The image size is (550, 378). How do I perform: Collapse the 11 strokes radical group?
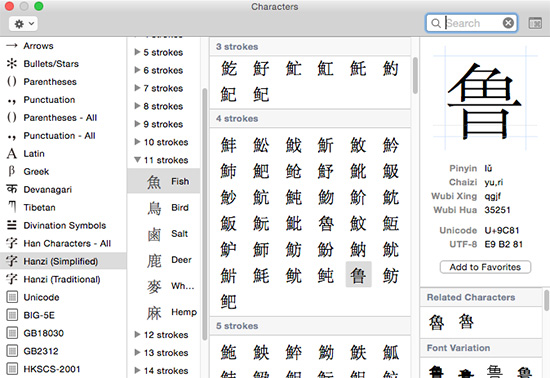click(137, 160)
